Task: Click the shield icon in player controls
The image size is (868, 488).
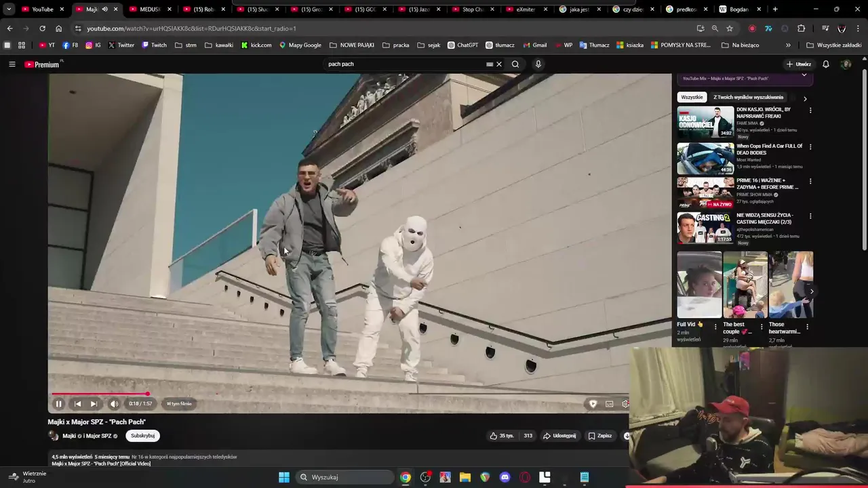Action: click(x=593, y=404)
